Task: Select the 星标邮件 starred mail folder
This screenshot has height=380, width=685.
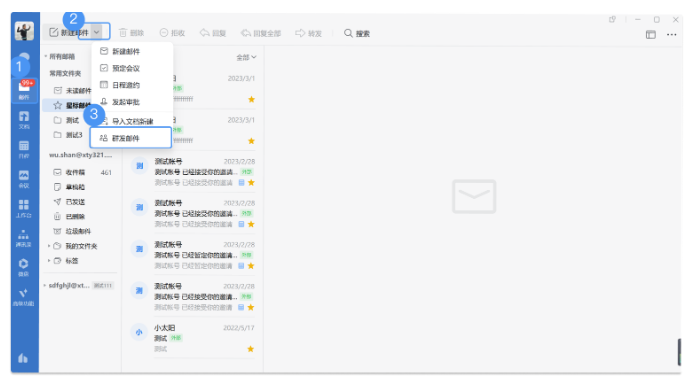Action: tap(68, 105)
